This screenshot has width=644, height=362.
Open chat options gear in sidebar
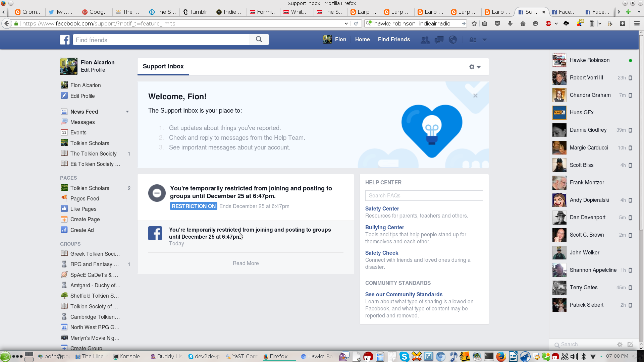click(x=620, y=345)
